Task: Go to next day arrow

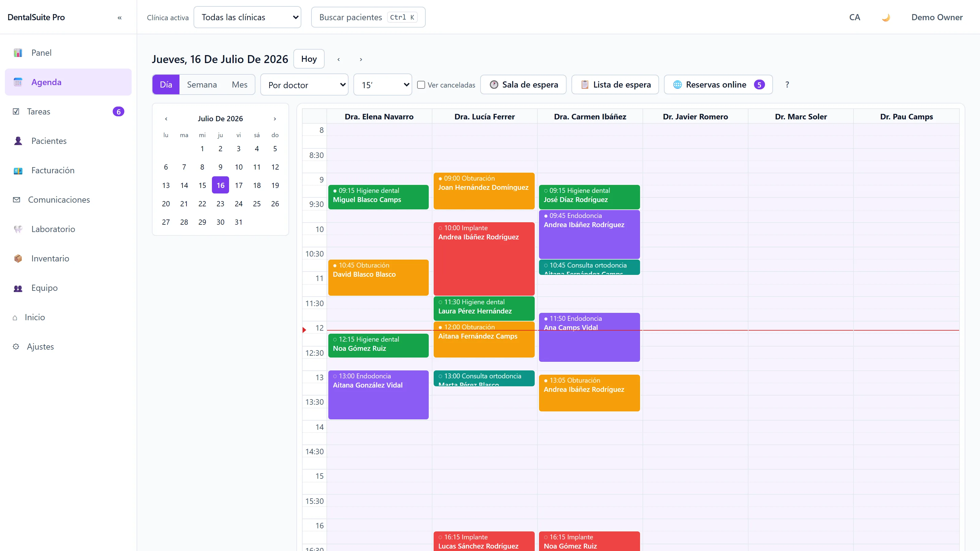Action: point(361,59)
